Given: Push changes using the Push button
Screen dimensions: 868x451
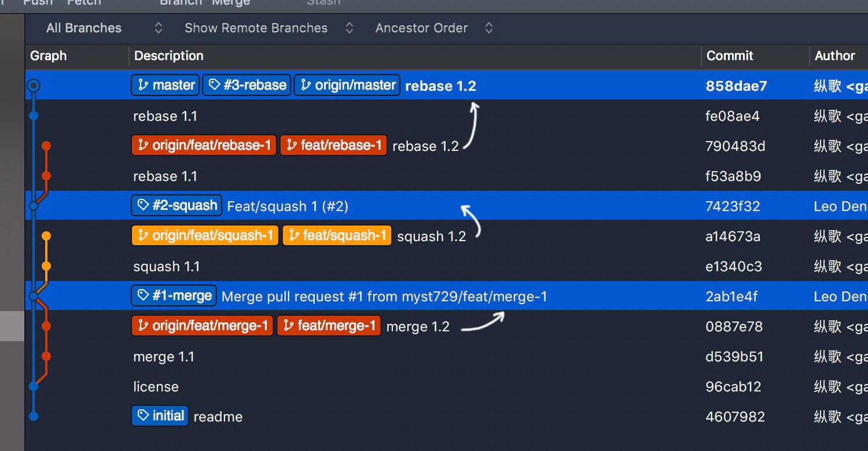Looking at the screenshot, I should coord(38,3).
